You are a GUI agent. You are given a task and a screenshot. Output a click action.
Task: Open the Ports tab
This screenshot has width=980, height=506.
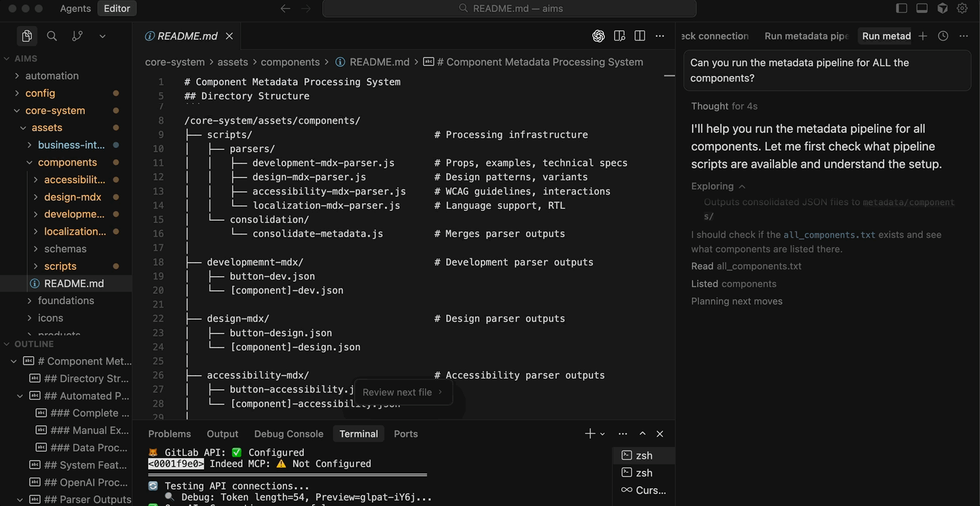click(x=405, y=433)
